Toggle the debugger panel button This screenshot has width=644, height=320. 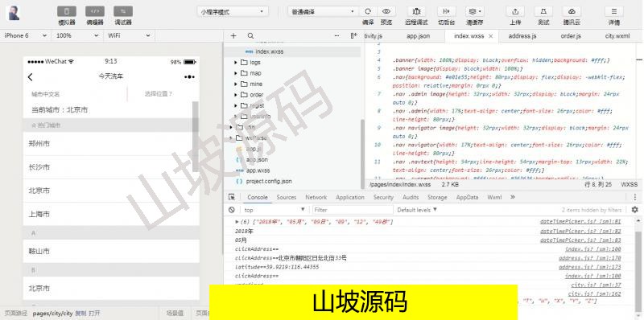pyautogui.click(x=123, y=11)
